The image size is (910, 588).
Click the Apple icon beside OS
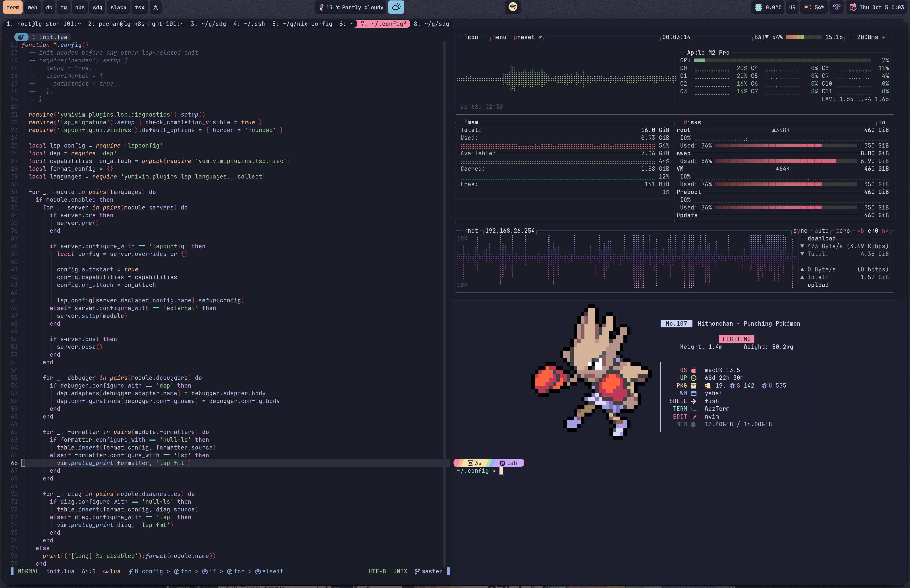694,370
